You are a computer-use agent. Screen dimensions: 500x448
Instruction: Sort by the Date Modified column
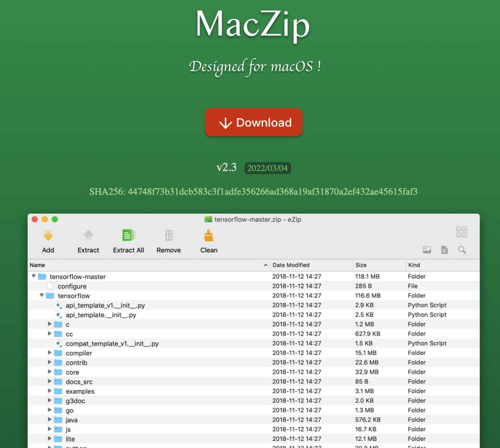click(x=291, y=265)
